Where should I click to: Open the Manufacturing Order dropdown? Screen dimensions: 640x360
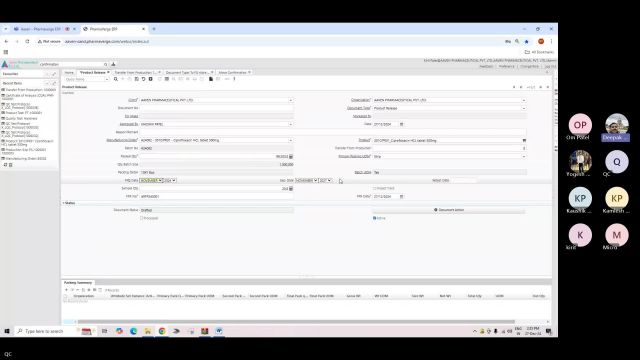pos(291,140)
